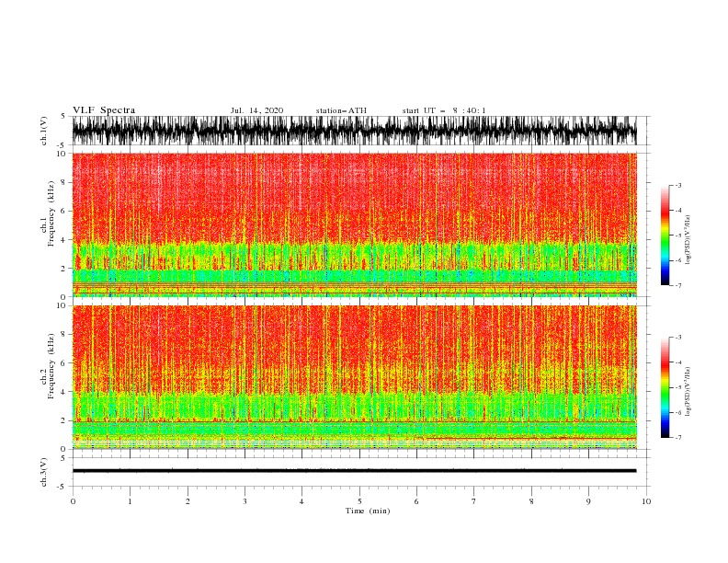Click the "3" tick on the Time axis
The height and width of the screenshot is (563, 728).
(x=245, y=501)
